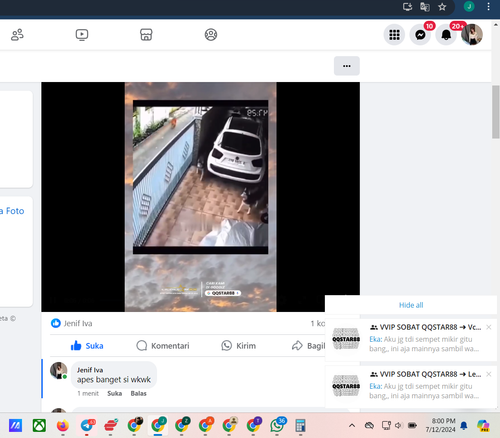Click Hide all notifications link
Viewport: 500px width, 438px height.
(411, 305)
